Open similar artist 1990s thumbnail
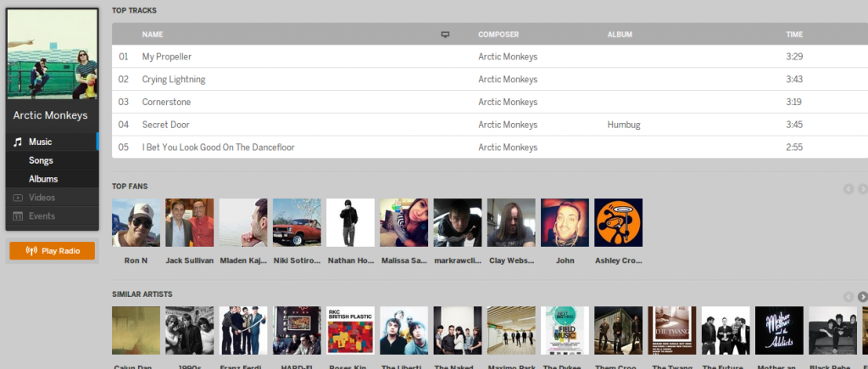Image resolution: width=868 pixels, height=369 pixels. 189,331
